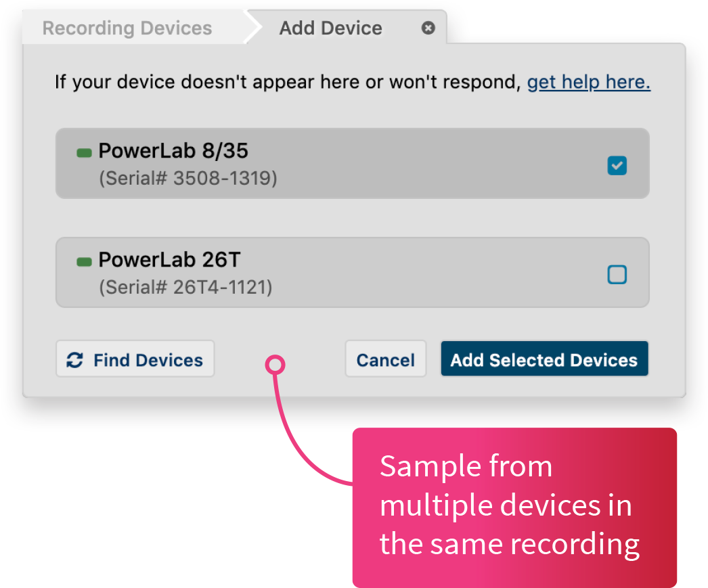This screenshot has height=588, width=708.
Task: Click the pink "Sample from multiple devices" callout
Action: (513, 506)
